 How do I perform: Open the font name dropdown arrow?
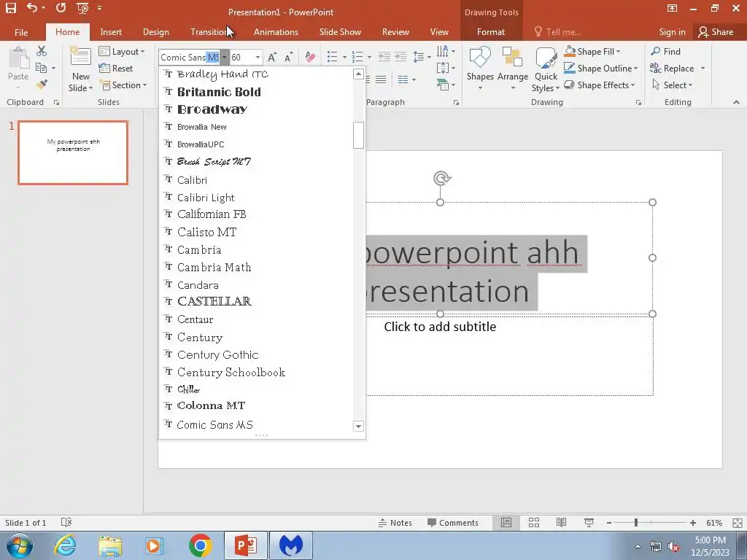tap(224, 57)
